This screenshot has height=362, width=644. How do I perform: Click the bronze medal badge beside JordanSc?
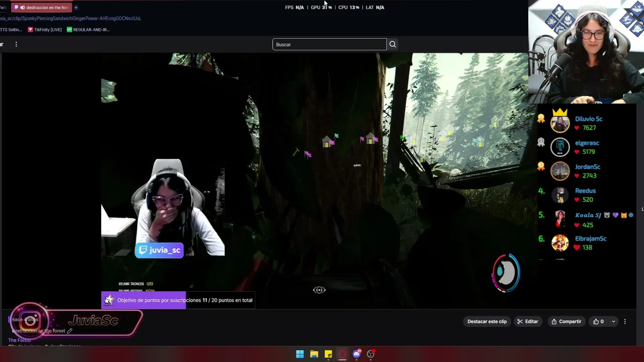(x=541, y=166)
